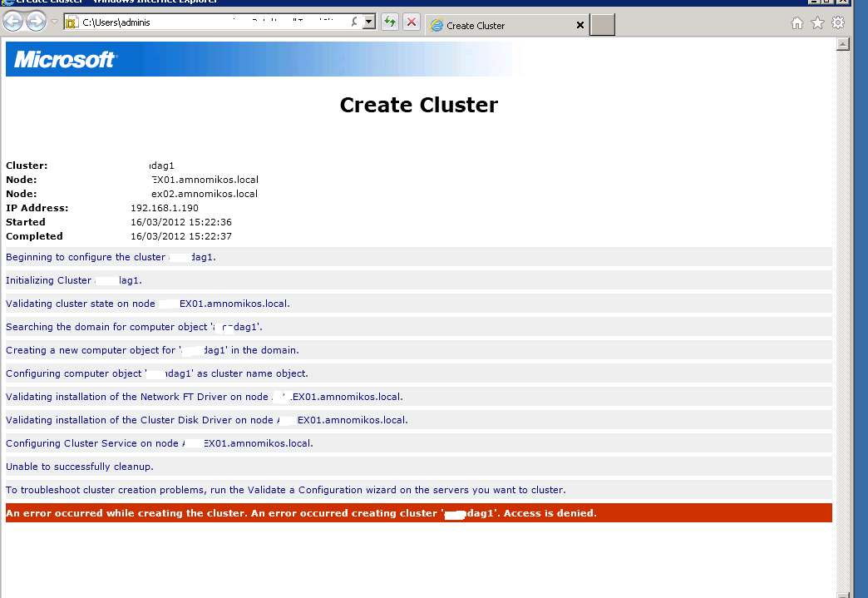Click 'Configuring Cluster Service on node' line
Image resolution: width=868 pixels, height=598 pixels.
coord(419,443)
